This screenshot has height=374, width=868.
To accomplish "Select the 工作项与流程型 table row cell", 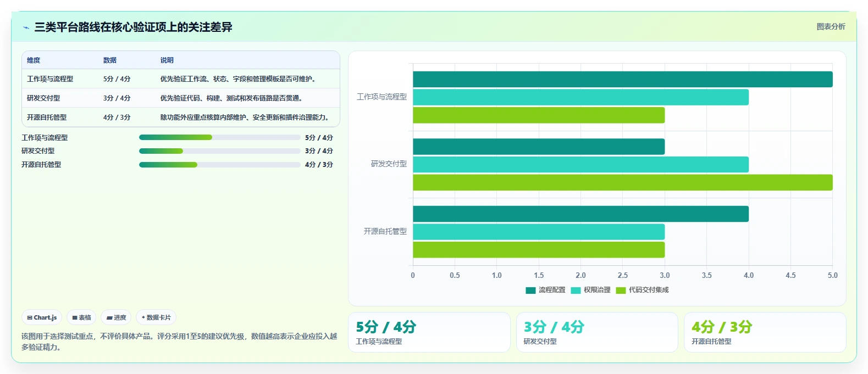I will click(50, 79).
